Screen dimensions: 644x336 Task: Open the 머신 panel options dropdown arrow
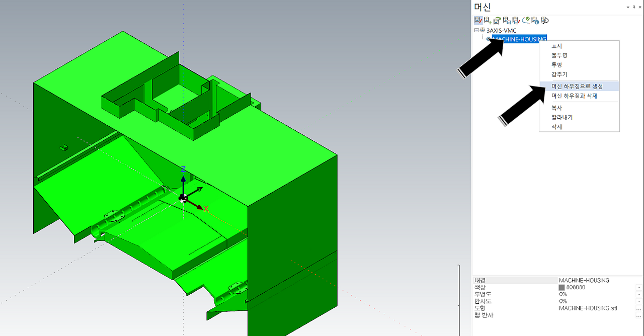pos(627,7)
